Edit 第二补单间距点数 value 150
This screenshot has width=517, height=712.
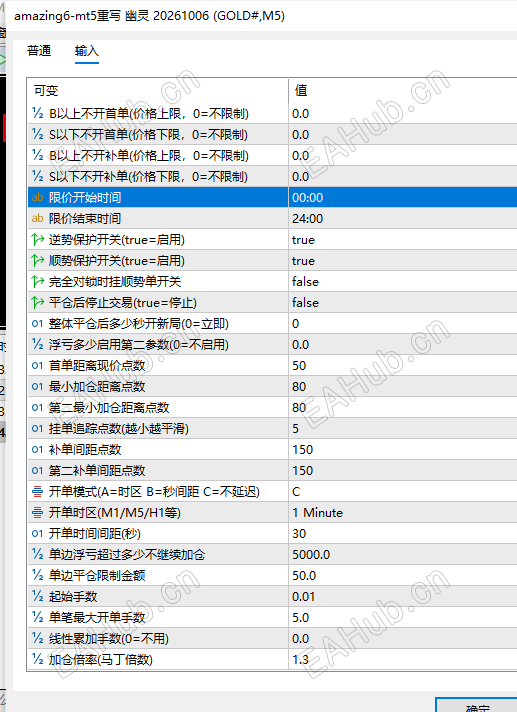click(403, 470)
